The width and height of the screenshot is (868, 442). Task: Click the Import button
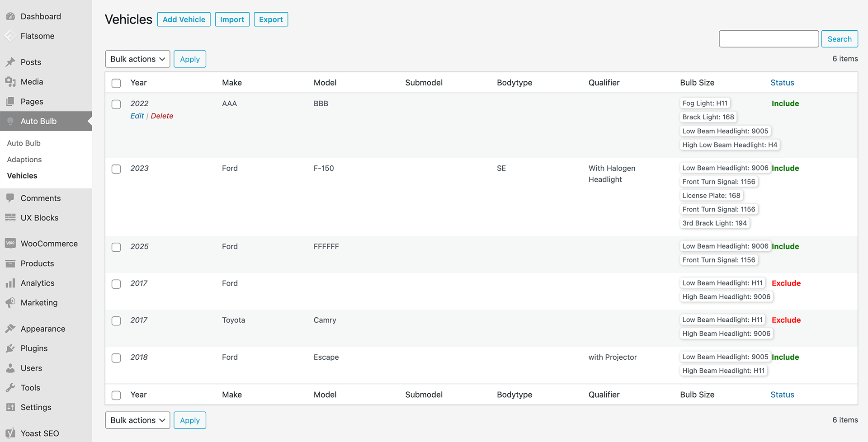click(232, 19)
